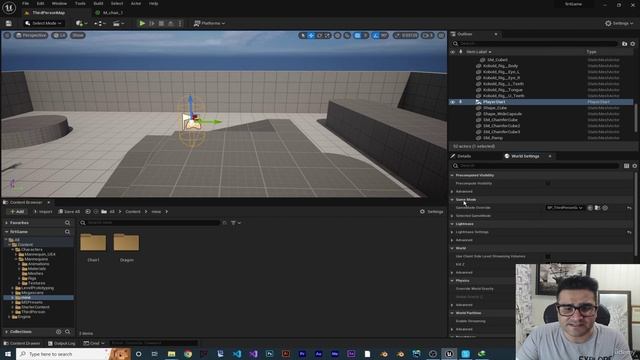Maximize or restore the viewport layout icon
Image resolution: width=640 pixels, height=360 pixels.
tap(441, 36)
